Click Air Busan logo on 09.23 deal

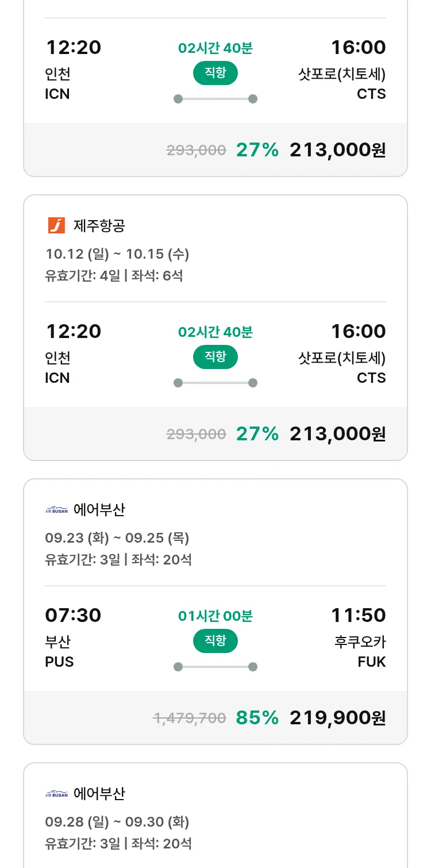pos(56,510)
